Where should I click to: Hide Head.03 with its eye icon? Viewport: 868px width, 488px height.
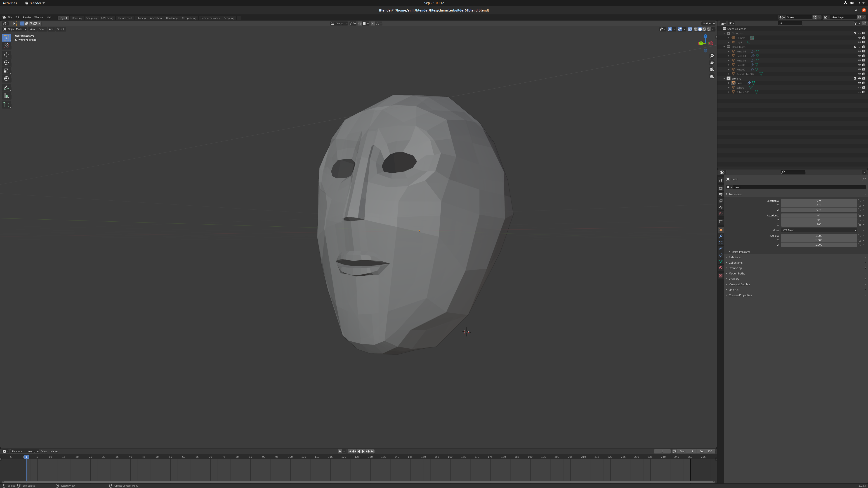(x=859, y=52)
